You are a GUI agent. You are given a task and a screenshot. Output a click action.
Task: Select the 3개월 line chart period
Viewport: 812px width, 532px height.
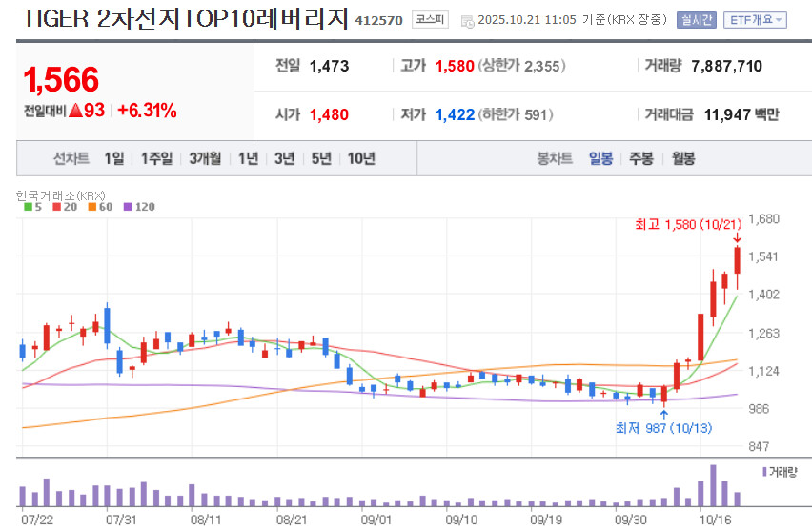pyautogui.click(x=205, y=158)
